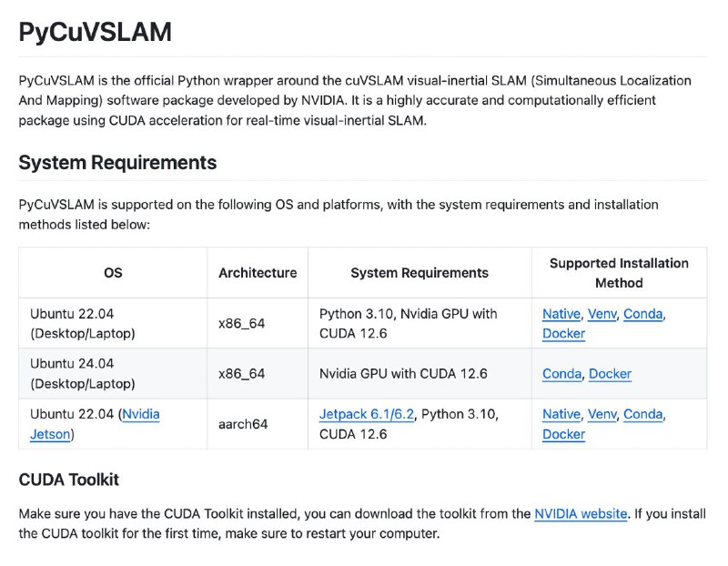Click the PyCuVSLAM main heading
The image size is (728, 566).
pos(96,32)
